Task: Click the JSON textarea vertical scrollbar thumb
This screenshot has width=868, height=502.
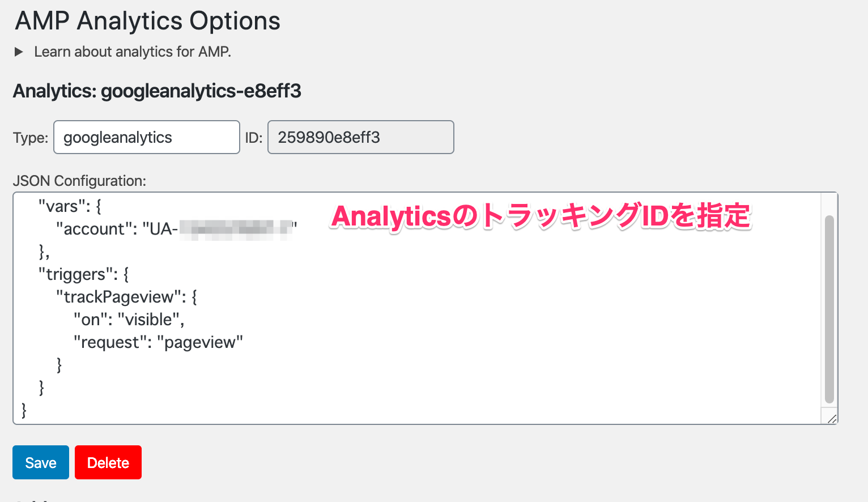Action: coord(829,309)
